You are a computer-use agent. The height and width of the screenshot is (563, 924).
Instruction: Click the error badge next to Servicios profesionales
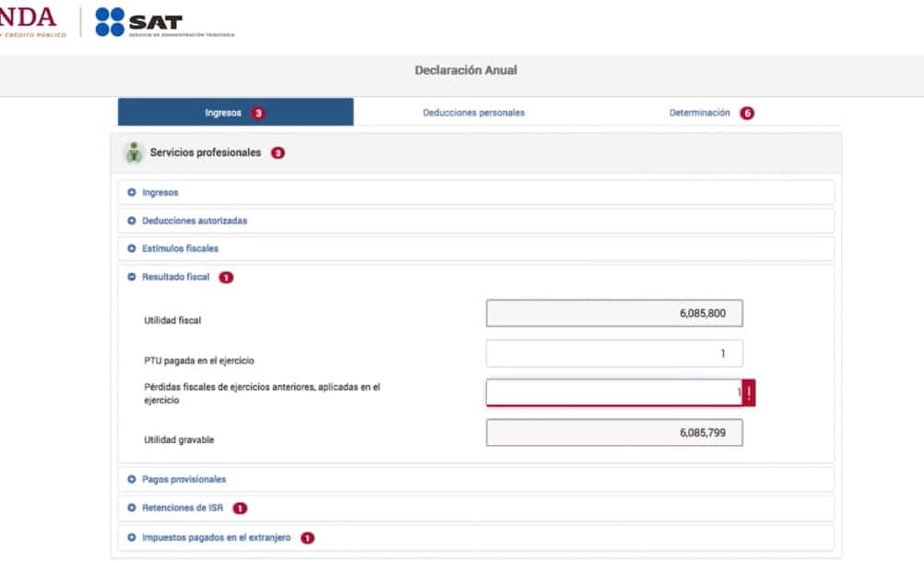[x=278, y=153]
